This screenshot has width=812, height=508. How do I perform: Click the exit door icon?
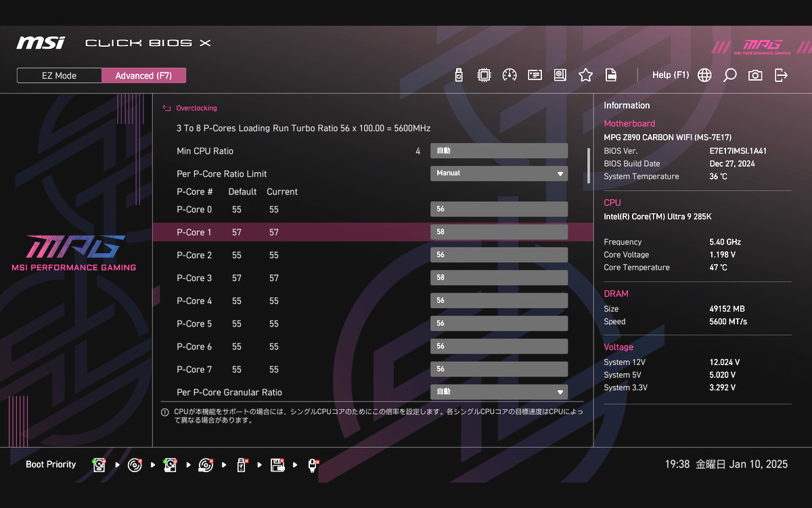[x=781, y=75]
